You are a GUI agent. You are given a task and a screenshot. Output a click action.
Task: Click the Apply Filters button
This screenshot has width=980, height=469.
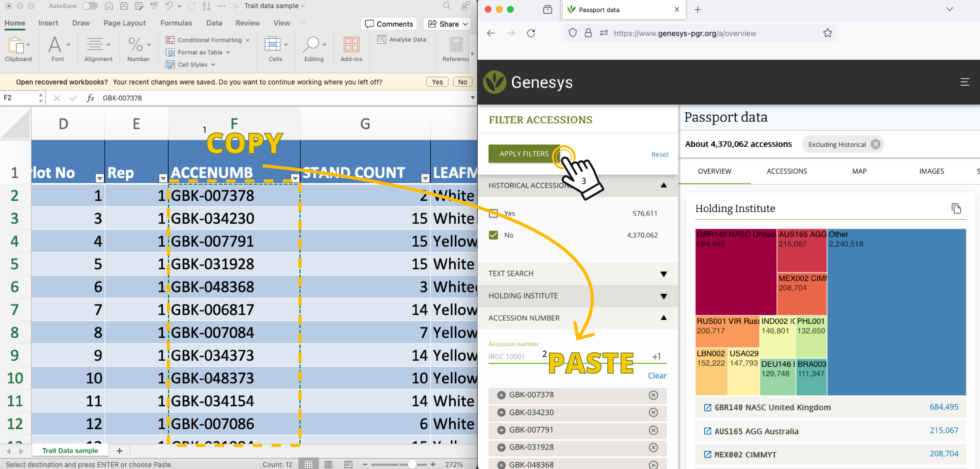(x=524, y=154)
